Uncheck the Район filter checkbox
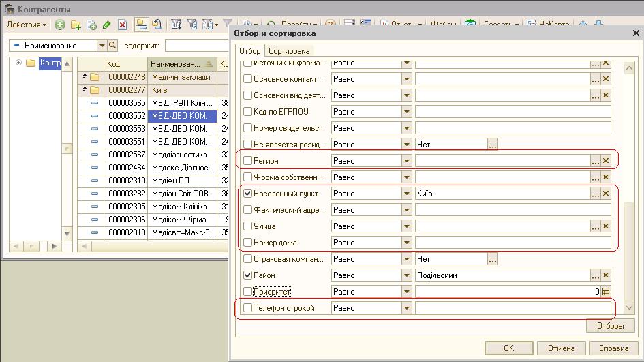644x362 pixels. tap(247, 275)
